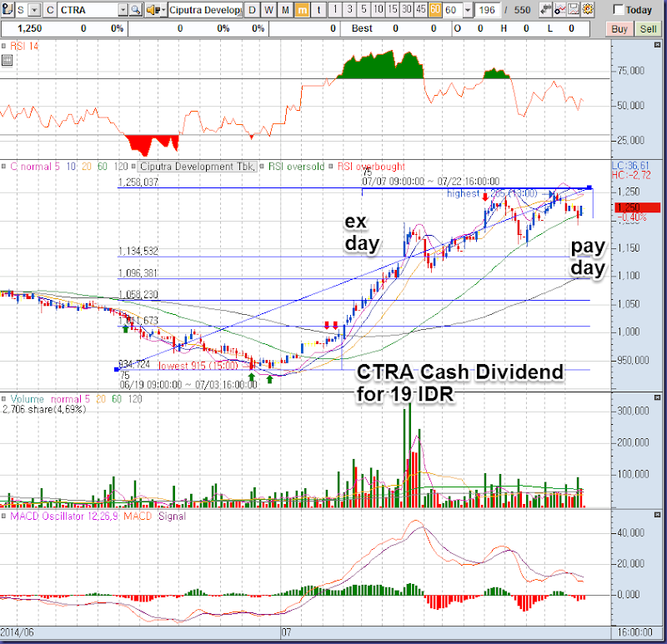Click the RSI panel table grid icon

click(7, 60)
